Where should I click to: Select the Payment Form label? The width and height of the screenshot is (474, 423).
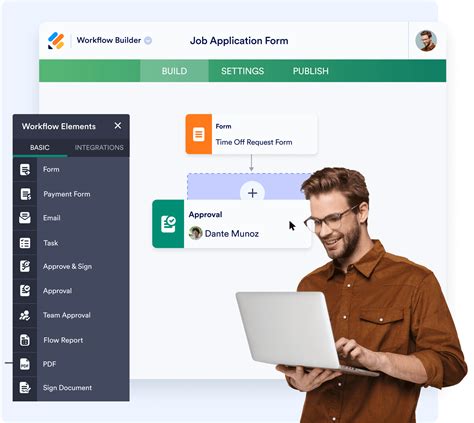tap(67, 194)
